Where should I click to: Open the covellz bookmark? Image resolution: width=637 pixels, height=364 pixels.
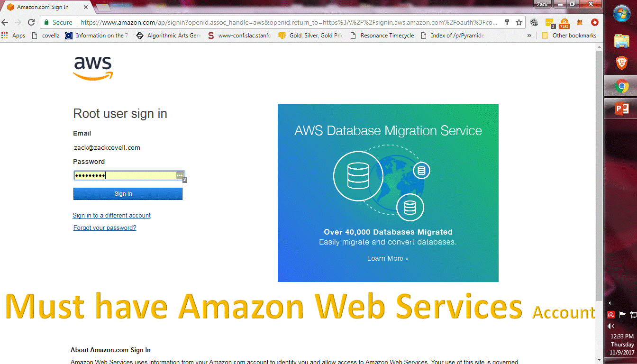(x=45, y=36)
